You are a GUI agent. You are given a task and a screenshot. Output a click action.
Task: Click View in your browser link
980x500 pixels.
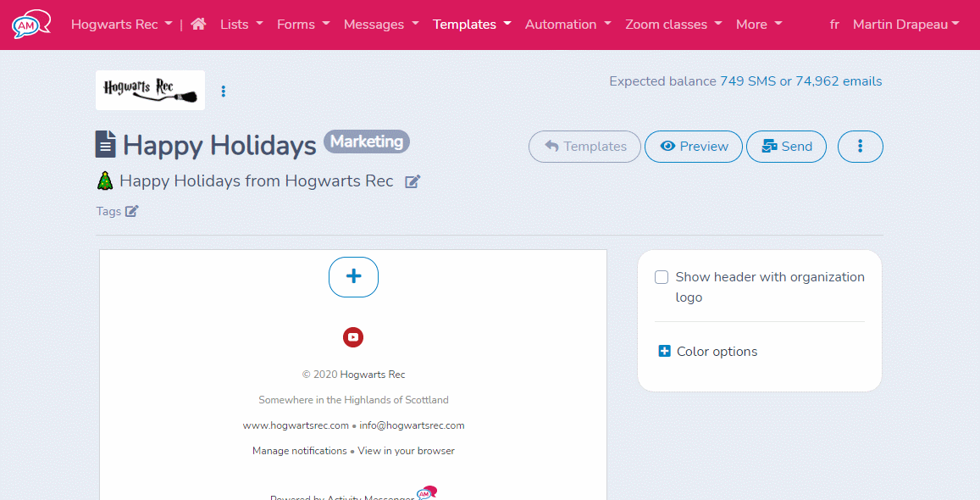[407, 451]
